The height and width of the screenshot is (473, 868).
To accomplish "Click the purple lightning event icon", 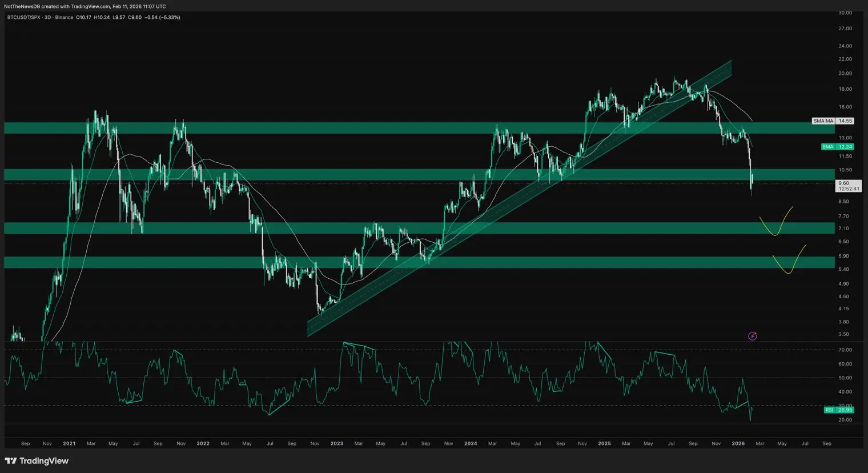I will (752, 336).
